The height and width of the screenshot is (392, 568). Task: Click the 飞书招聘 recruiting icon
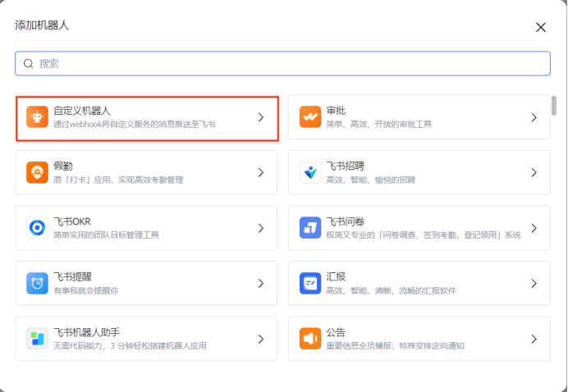coord(310,172)
